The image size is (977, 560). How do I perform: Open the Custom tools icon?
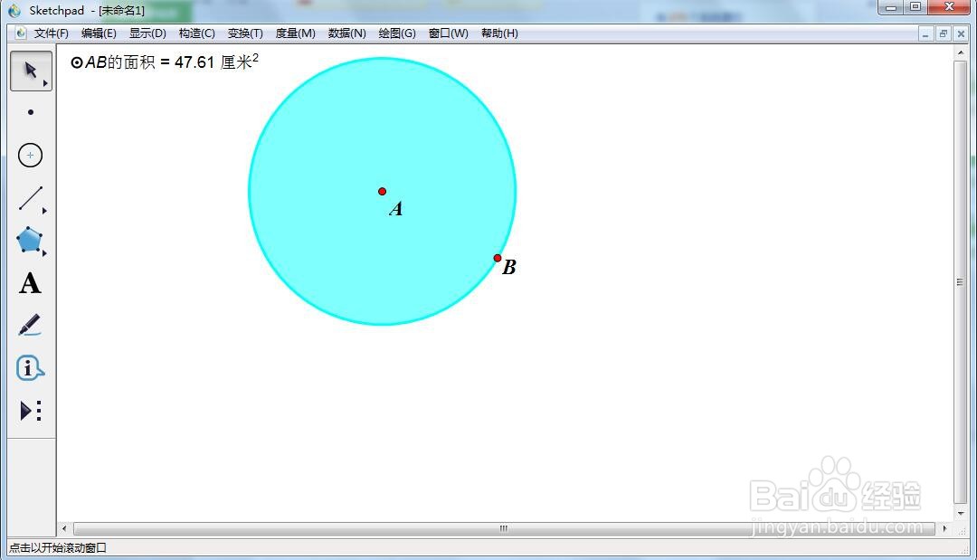[31, 411]
